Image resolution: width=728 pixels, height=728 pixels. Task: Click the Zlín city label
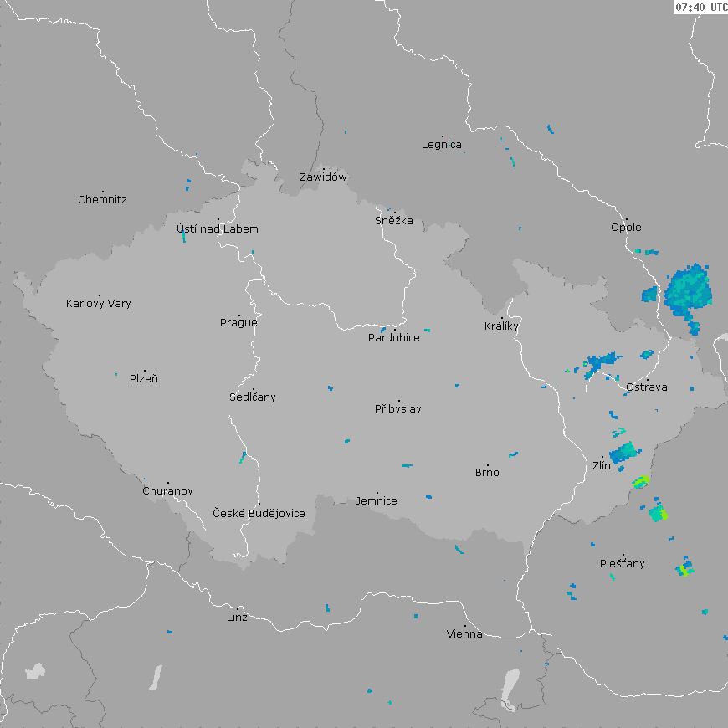602,466
